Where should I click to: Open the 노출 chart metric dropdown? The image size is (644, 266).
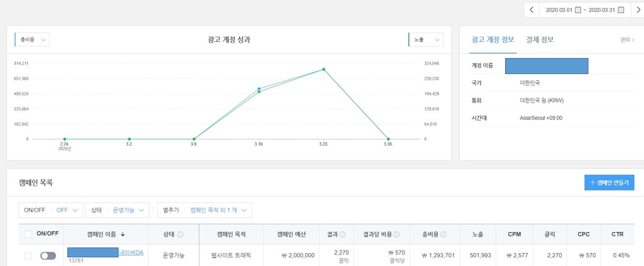point(426,40)
